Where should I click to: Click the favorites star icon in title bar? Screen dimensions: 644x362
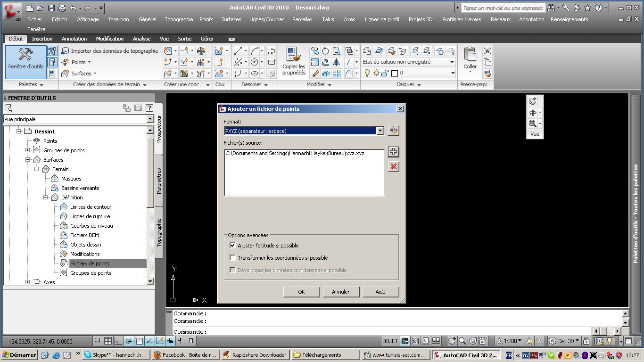coord(587,8)
